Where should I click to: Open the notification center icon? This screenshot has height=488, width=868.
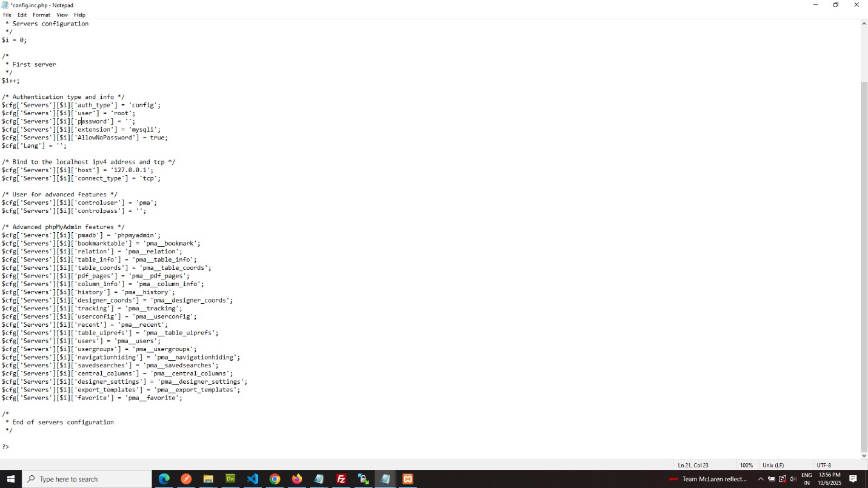point(853,479)
